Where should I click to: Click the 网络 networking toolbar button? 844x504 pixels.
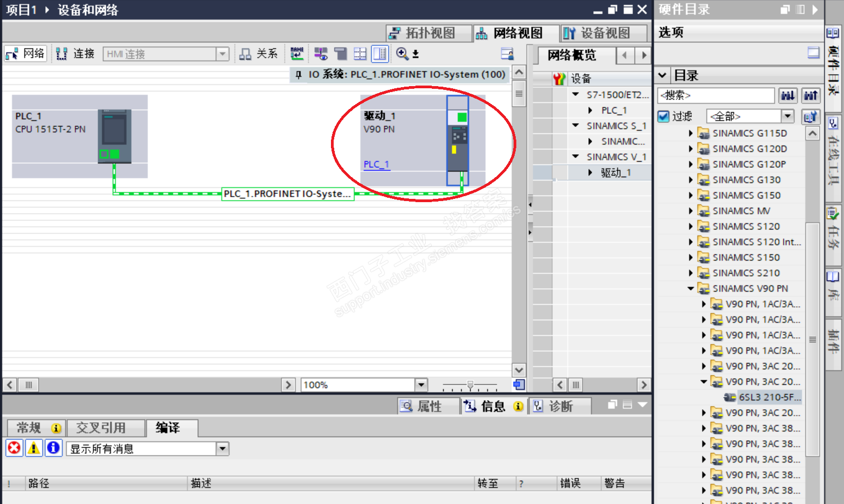(x=25, y=53)
